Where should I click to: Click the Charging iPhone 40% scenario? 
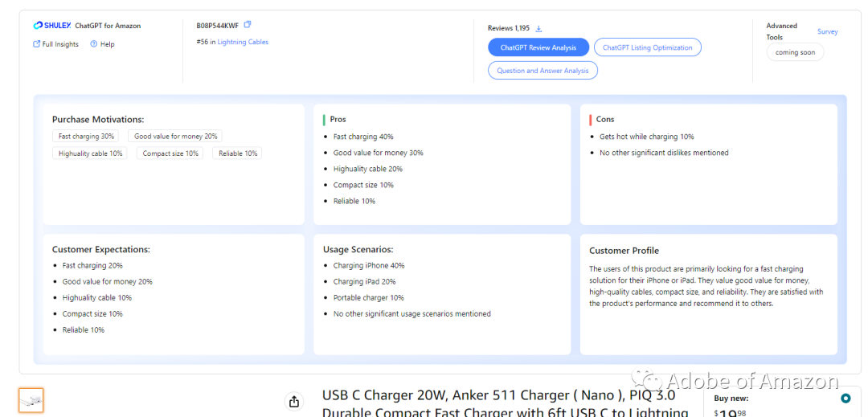369,265
